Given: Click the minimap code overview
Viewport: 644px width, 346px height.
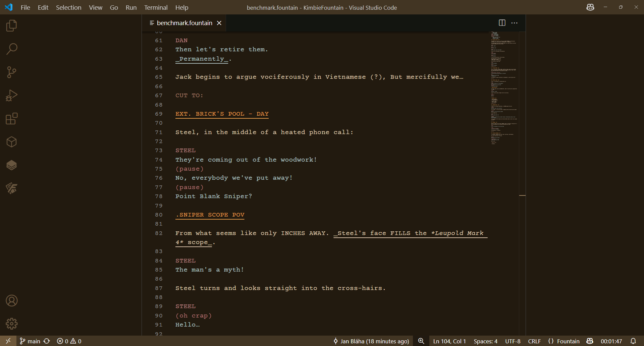Looking at the screenshot, I should point(504,88).
